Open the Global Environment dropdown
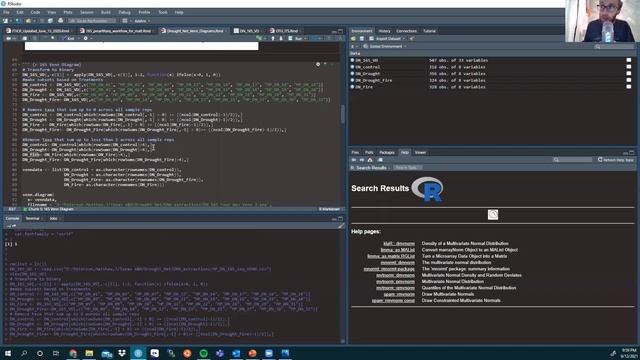Screen dimensions: 640x360 tap(385, 47)
